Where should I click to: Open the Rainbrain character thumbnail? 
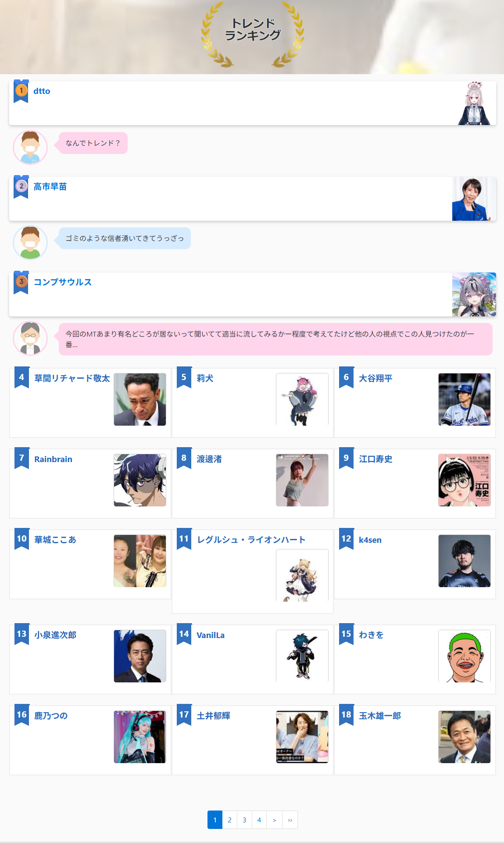[140, 480]
